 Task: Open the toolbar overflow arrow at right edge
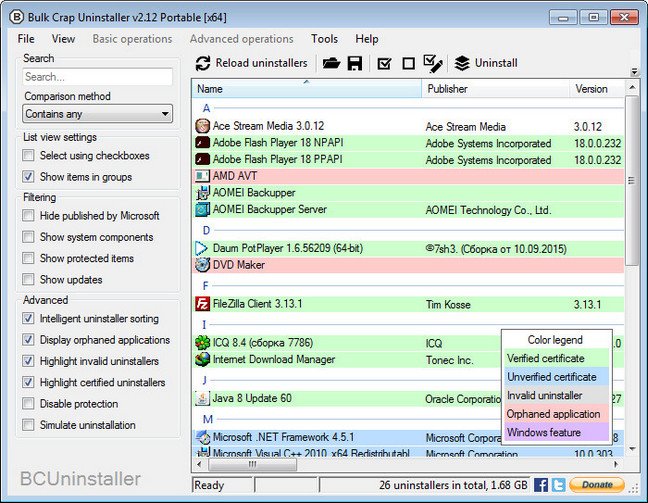(634, 72)
